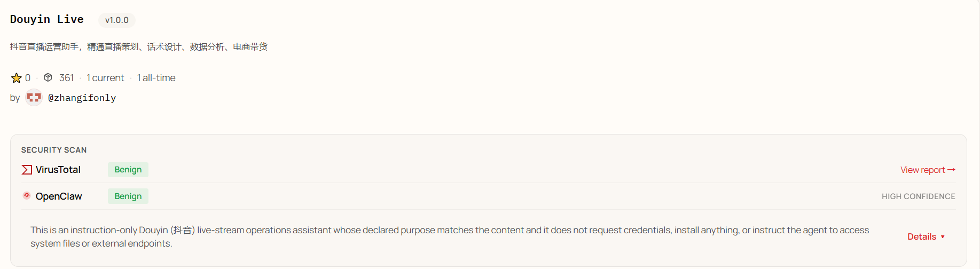The width and height of the screenshot is (980, 269).
Task: Click the Chinese skill description text
Action: (x=139, y=47)
